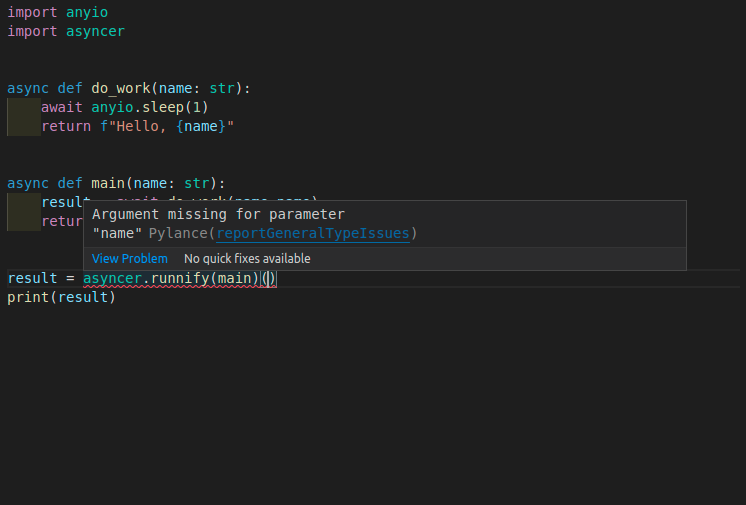746x505 pixels.
Task: Click 'sleep' in the anyio.sleep(1) call
Action: [x=158, y=107]
